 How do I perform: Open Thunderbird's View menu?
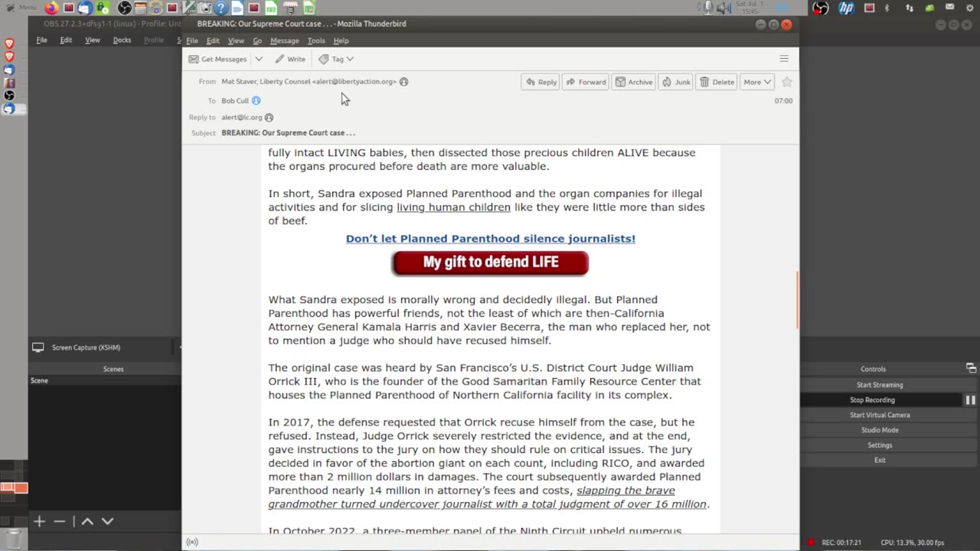click(x=236, y=41)
